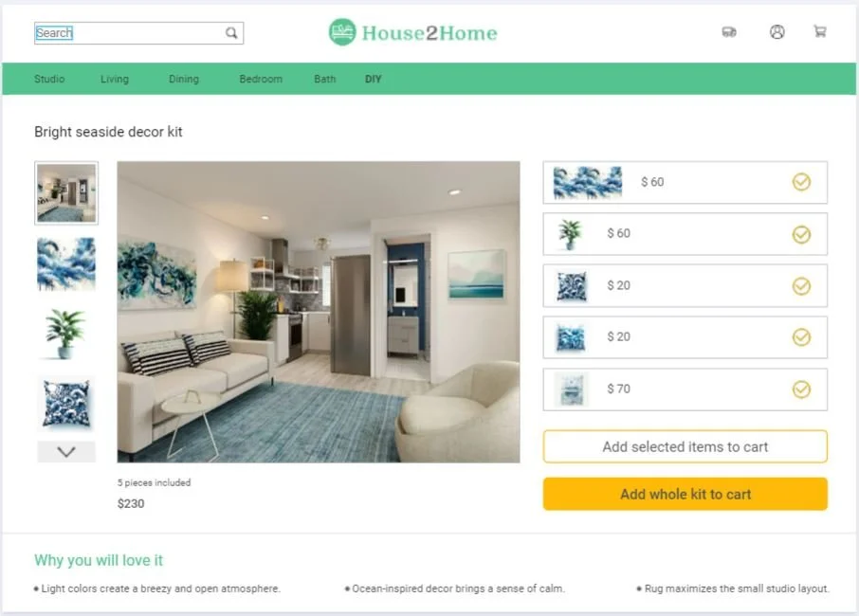The height and width of the screenshot is (616, 859).
Task: Expand more thumbnails with down chevron
Action: [66, 452]
